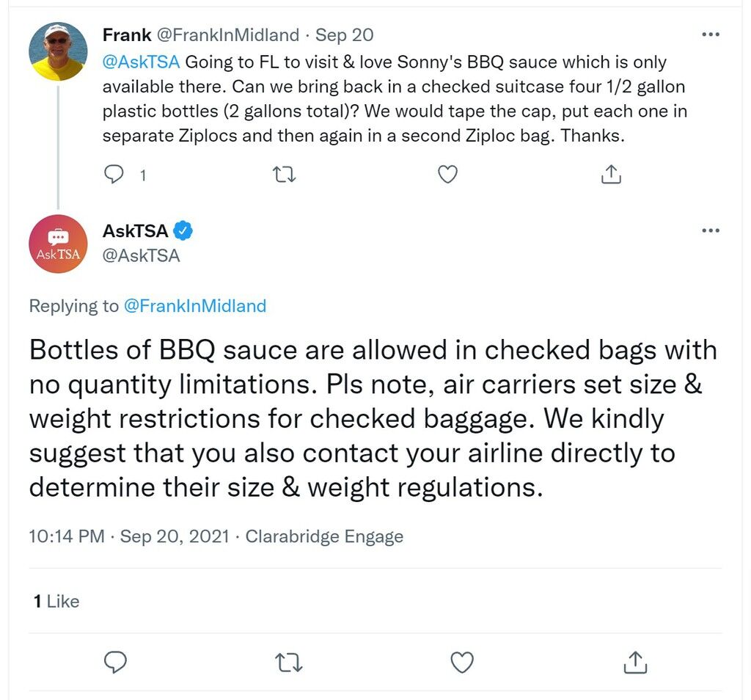This screenshot has width=751, height=700.
Task: Open the Clarabridge Engage source label
Action: (324, 536)
